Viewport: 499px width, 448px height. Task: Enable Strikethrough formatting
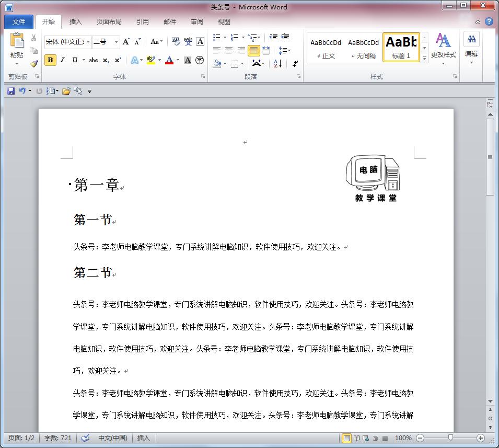[94, 60]
